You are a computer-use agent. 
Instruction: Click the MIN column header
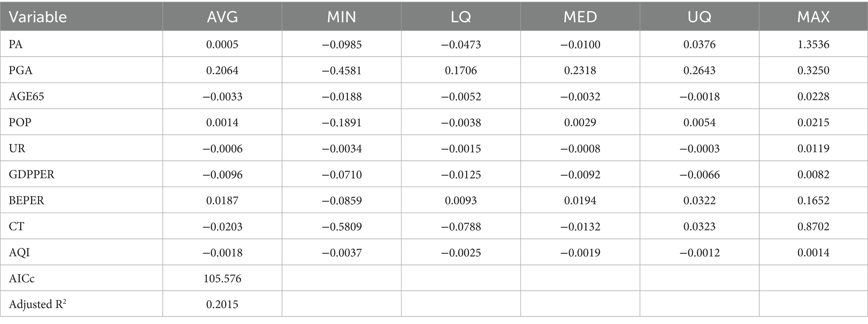[341, 17]
